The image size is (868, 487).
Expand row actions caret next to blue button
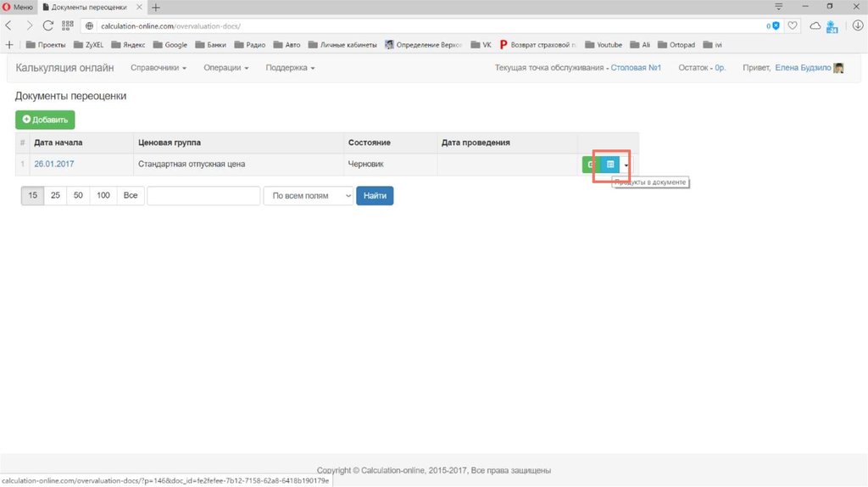coord(626,165)
